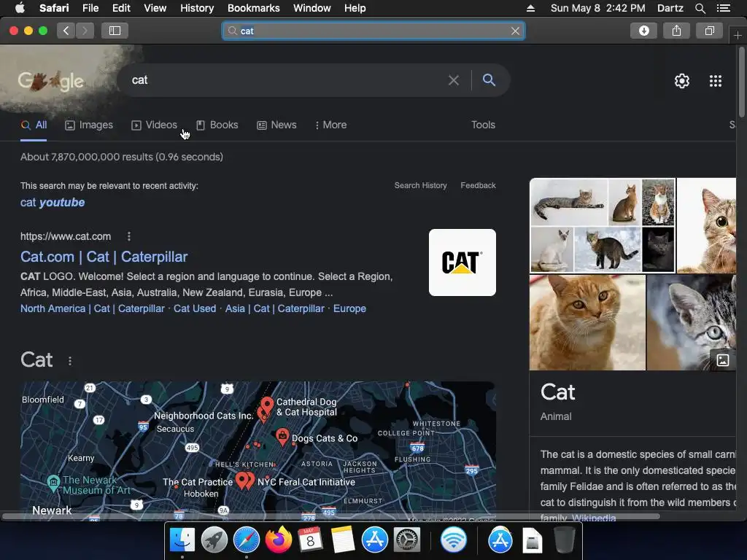The image size is (747, 560).
Task: Open the File menu
Action: [90, 8]
